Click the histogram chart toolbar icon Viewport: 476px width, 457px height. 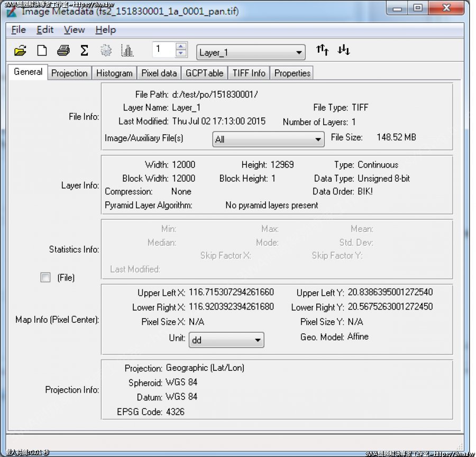click(x=127, y=51)
